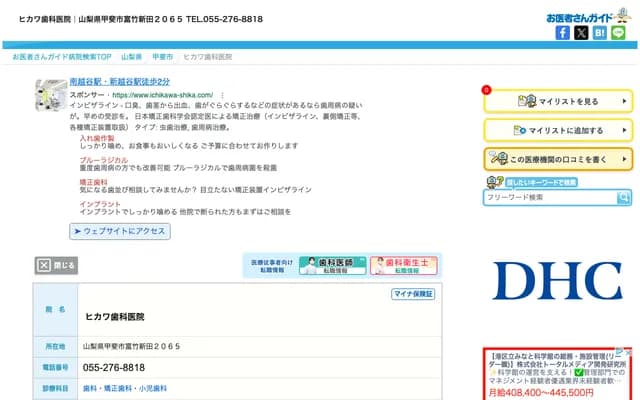Click the sponsored ad thumbnail image

coord(51,95)
